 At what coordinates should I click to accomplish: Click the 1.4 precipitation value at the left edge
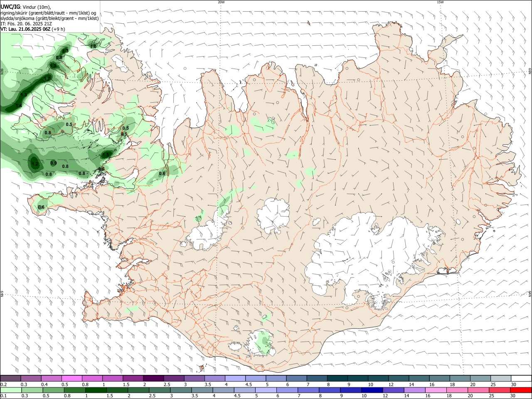point(19,106)
